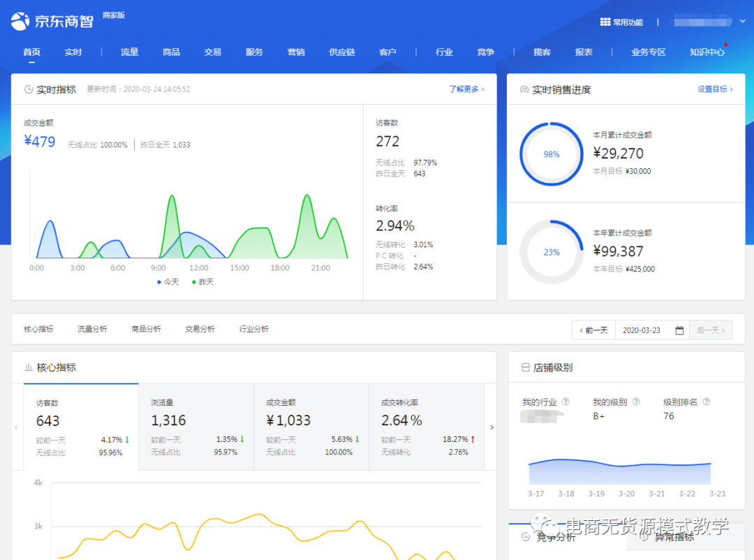The height and width of the screenshot is (560, 754).
Task: Toggle the 今天 series in chart legend
Action: pos(168,282)
